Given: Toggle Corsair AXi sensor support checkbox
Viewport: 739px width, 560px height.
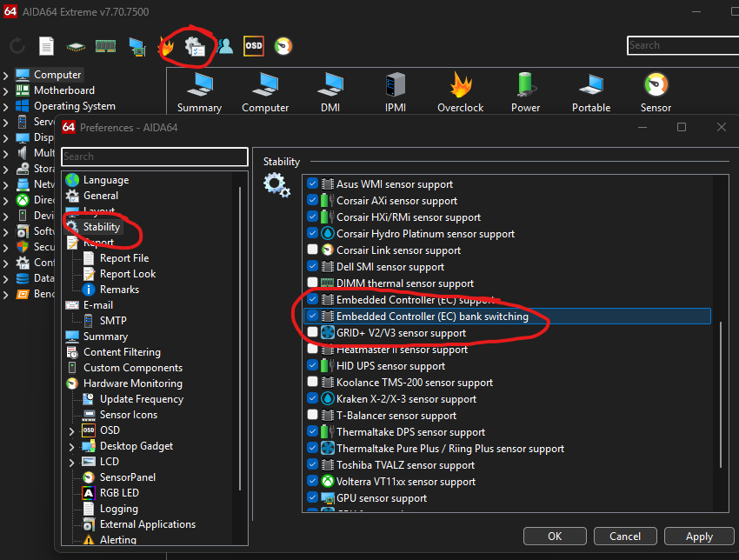Looking at the screenshot, I should (x=312, y=200).
